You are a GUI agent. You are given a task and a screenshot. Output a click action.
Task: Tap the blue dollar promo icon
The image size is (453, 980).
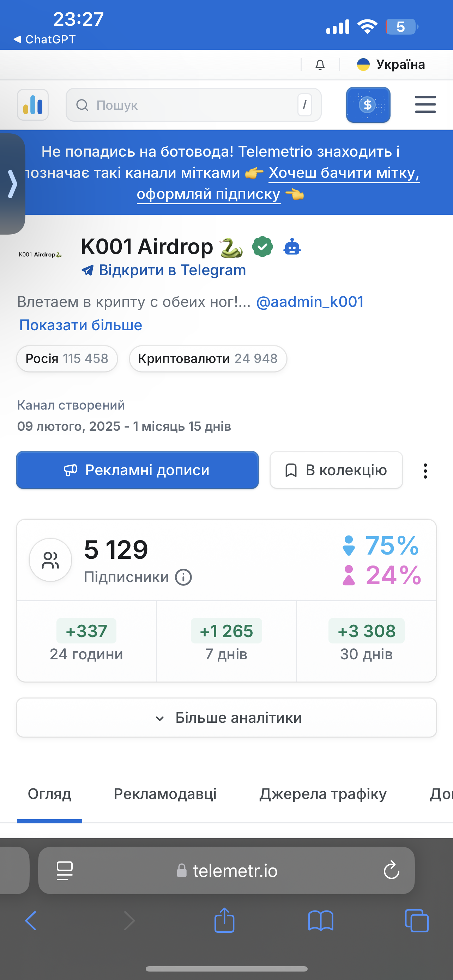(x=368, y=105)
